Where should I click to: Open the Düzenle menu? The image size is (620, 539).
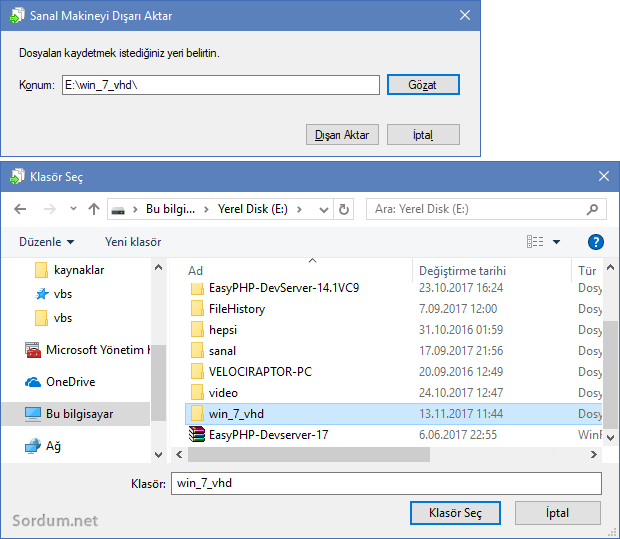[x=46, y=242]
